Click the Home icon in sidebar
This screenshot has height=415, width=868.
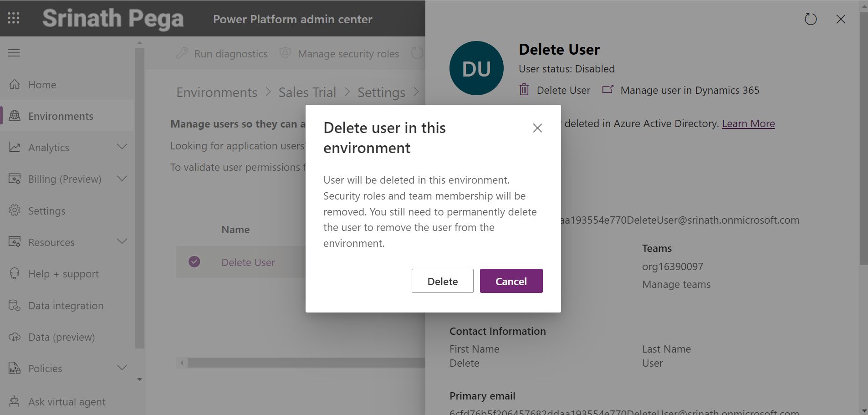pyautogui.click(x=15, y=85)
